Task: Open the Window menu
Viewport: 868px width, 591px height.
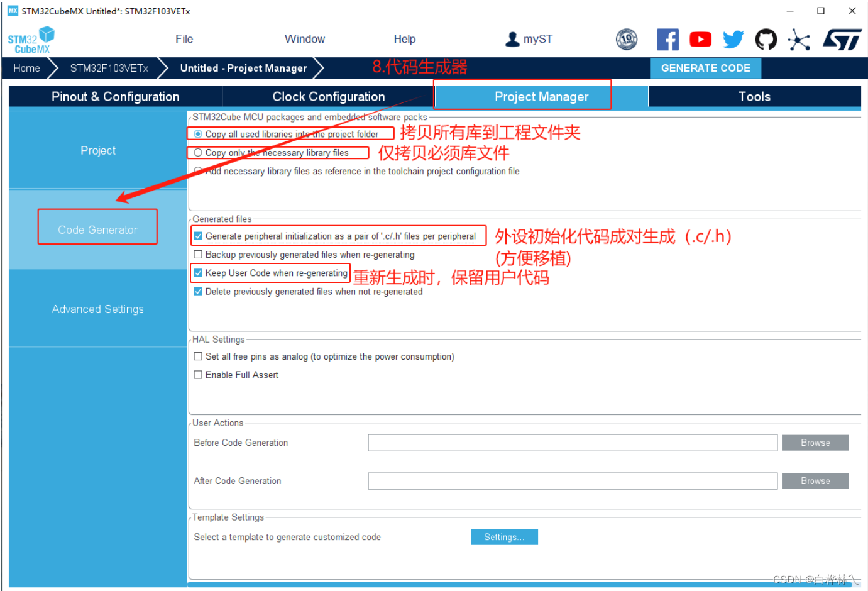Action: 305,39
